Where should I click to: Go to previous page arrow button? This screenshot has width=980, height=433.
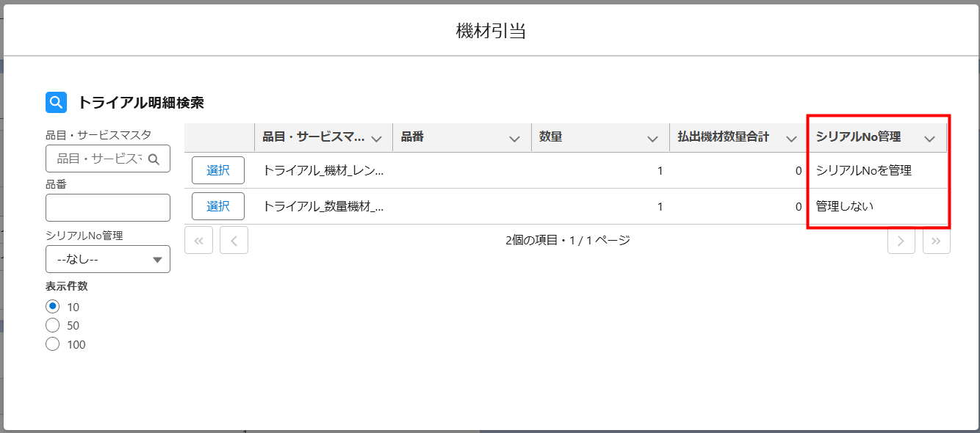pyautogui.click(x=234, y=240)
